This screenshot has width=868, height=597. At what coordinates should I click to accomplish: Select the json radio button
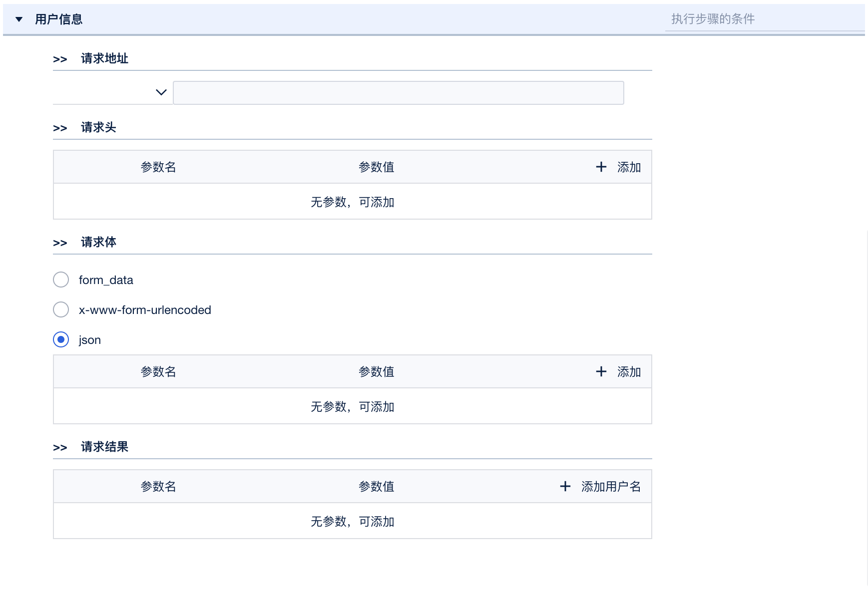(61, 339)
